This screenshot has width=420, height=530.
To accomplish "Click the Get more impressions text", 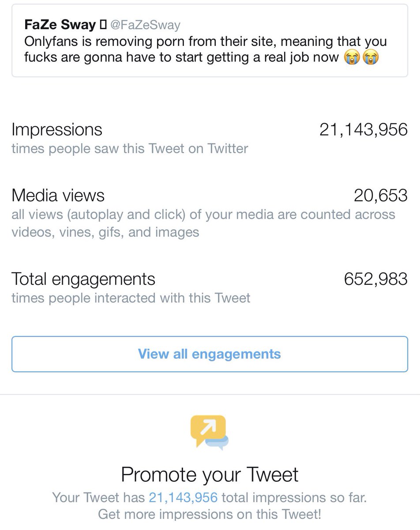I will click(210, 514).
